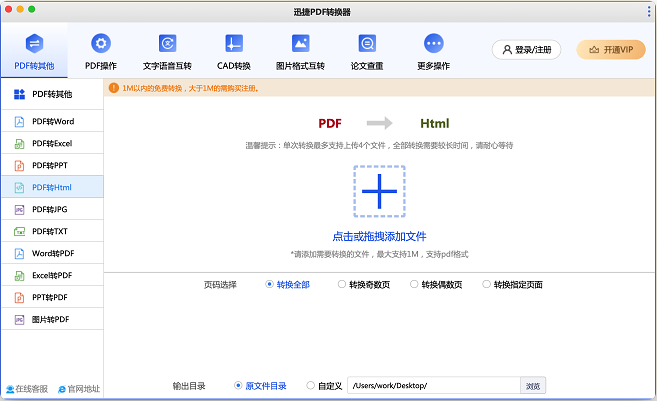Open the PDF操作 gear icon
657x401 pixels.
pyautogui.click(x=101, y=43)
